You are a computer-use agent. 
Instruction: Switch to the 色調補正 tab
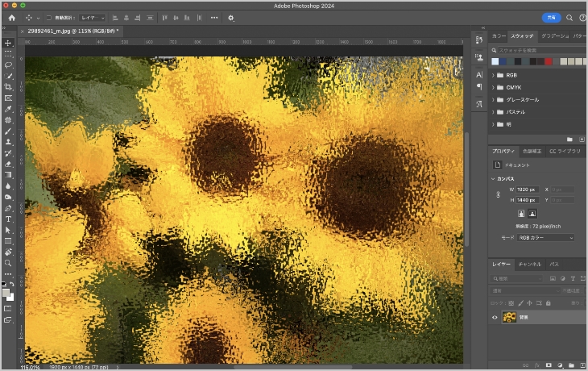532,152
